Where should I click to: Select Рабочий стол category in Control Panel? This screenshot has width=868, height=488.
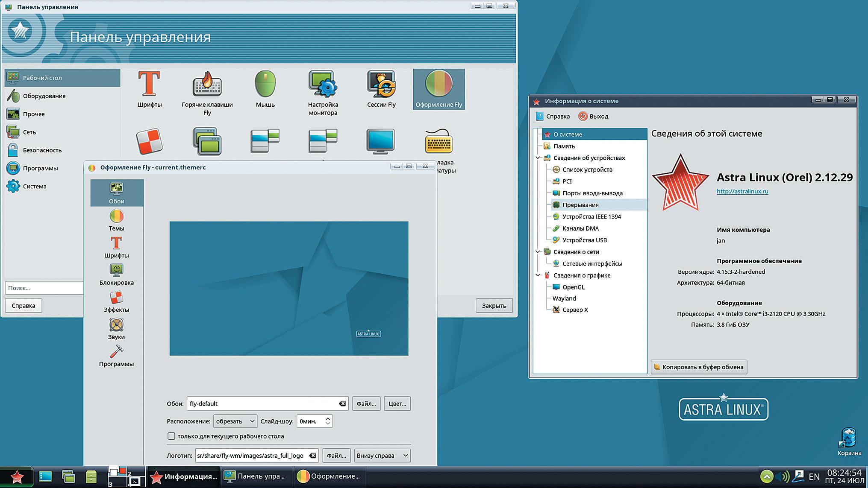tap(62, 78)
